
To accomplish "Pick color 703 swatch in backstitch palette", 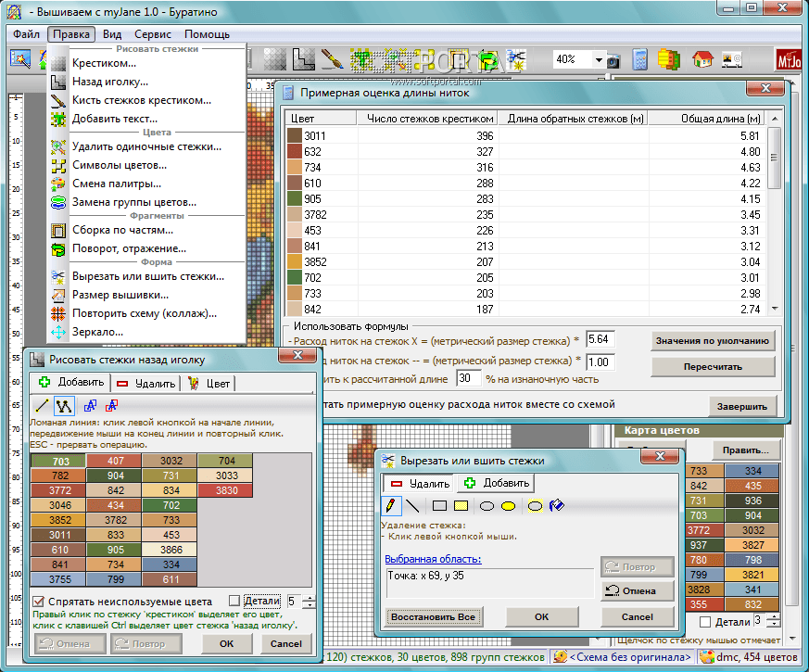I will tap(58, 461).
